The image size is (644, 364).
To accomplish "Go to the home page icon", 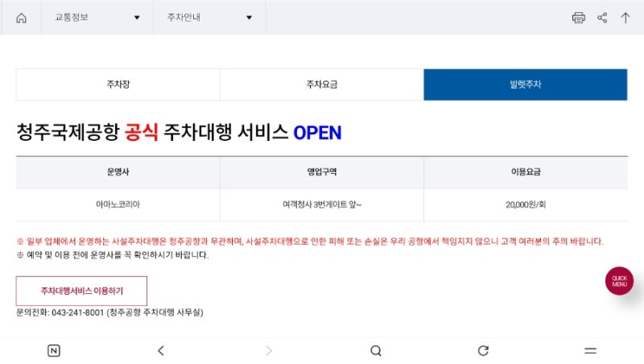I will click(x=22, y=18).
